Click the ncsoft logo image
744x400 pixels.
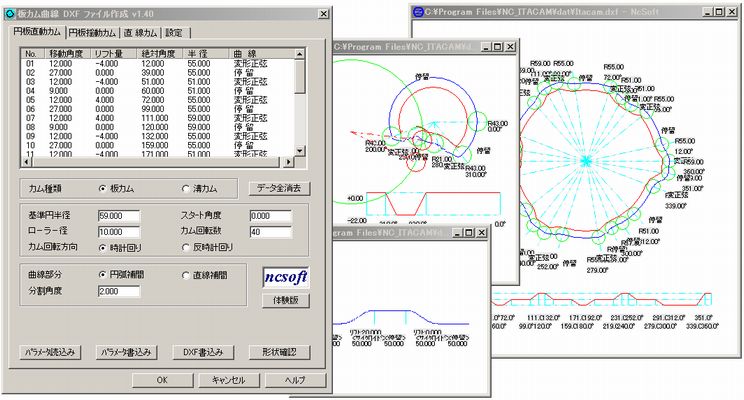pos(285,277)
